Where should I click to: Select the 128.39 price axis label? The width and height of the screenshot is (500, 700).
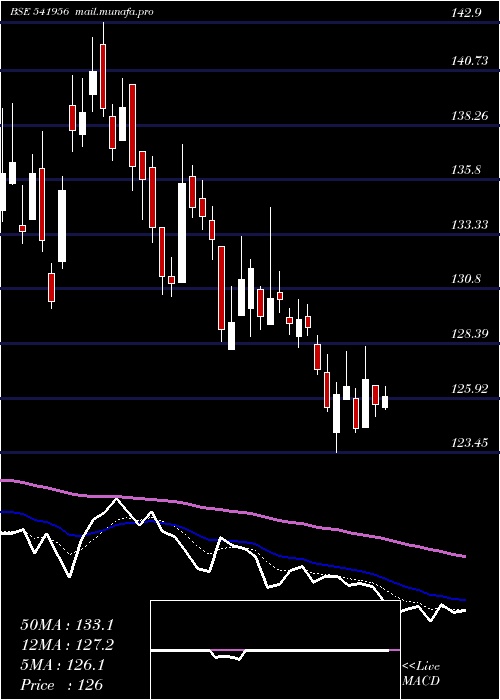point(470,334)
